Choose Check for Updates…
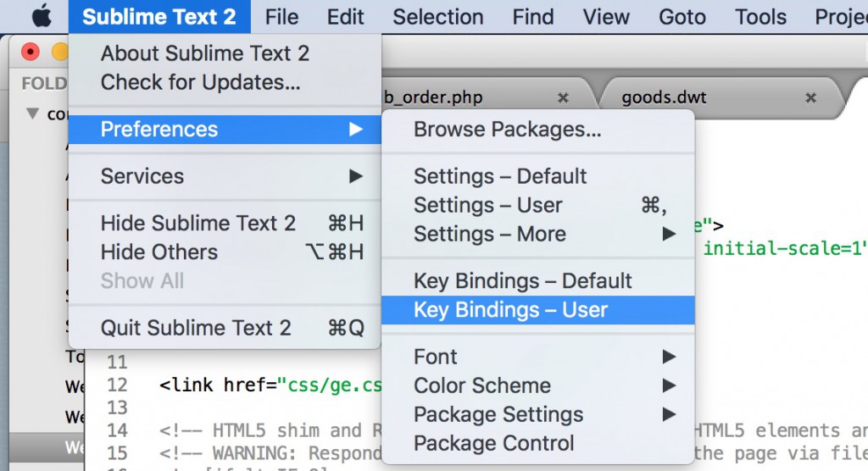Image resolution: width=868 pixels, height=471 pixels. coord(200,82)
